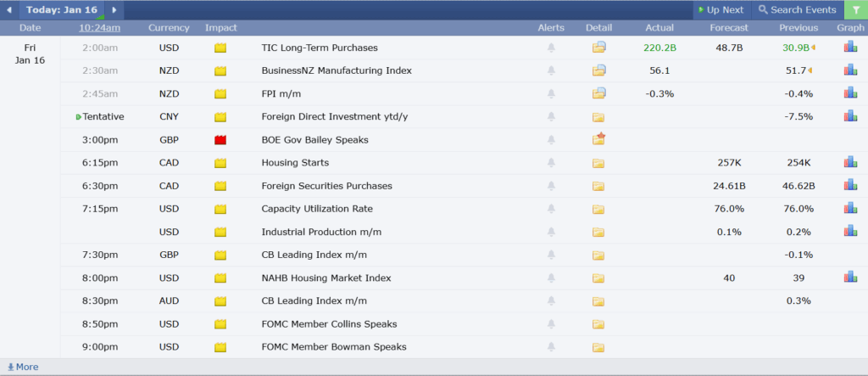Open Capacity Utilization Rate graph icon
The height and width of the screenshot is (376, 868).
850,208
